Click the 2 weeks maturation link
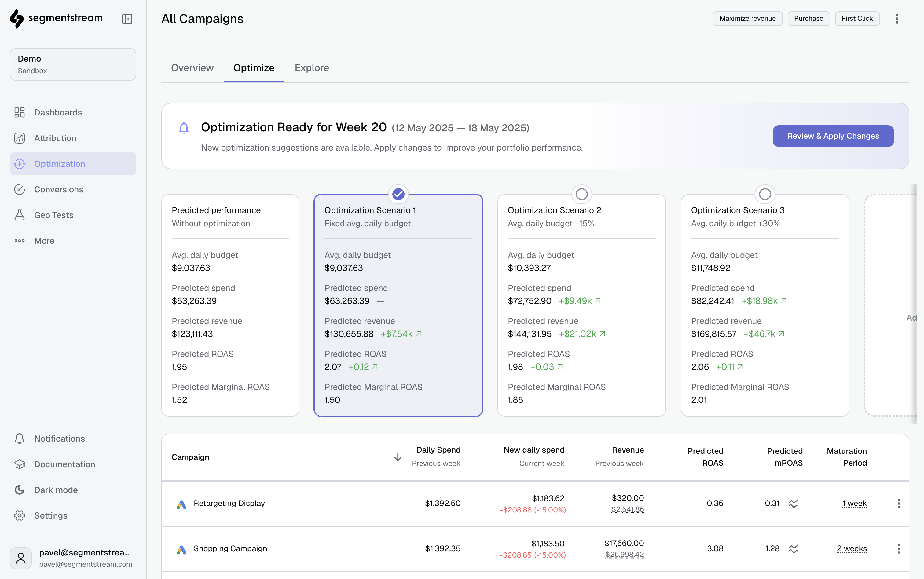Viewport: 924px width, 579px height. [852, 549]
